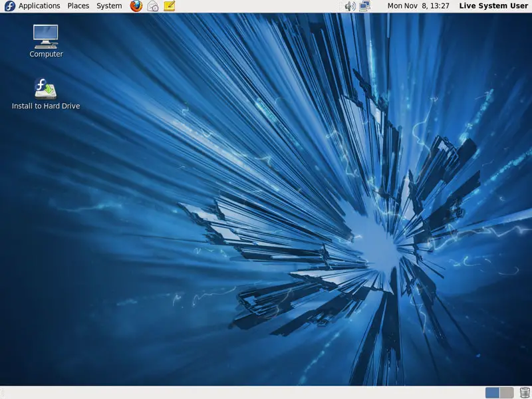The height and width of the screenshot is (399, 532).
Task: Click the volume speaker icon
Action: (x=350, y=6)
